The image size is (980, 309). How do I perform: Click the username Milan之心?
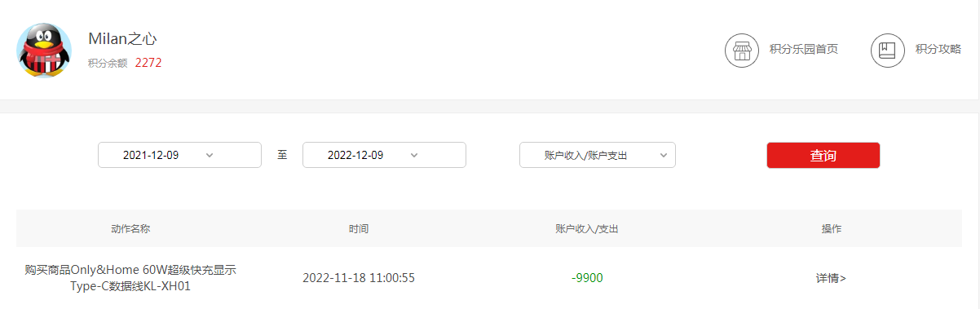122,38
